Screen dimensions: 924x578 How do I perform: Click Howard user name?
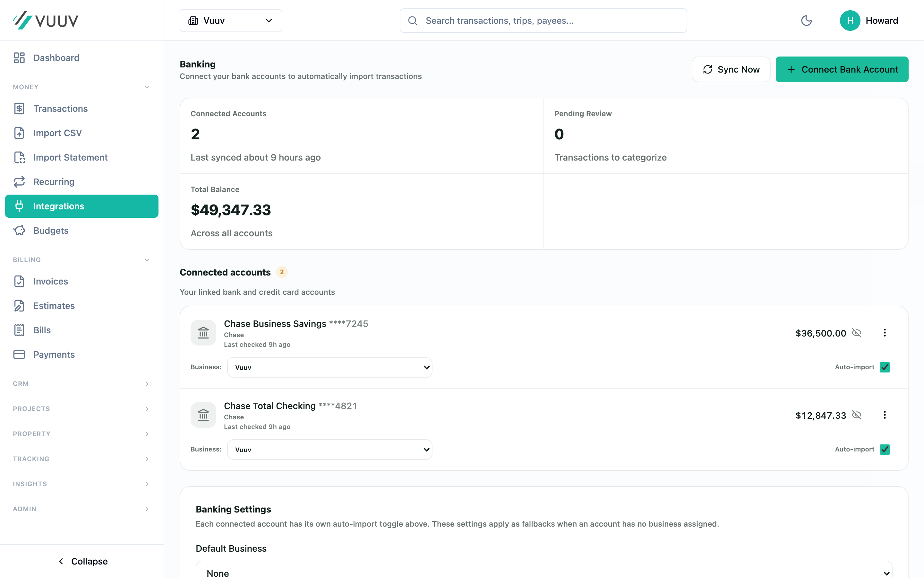[882, 21]
